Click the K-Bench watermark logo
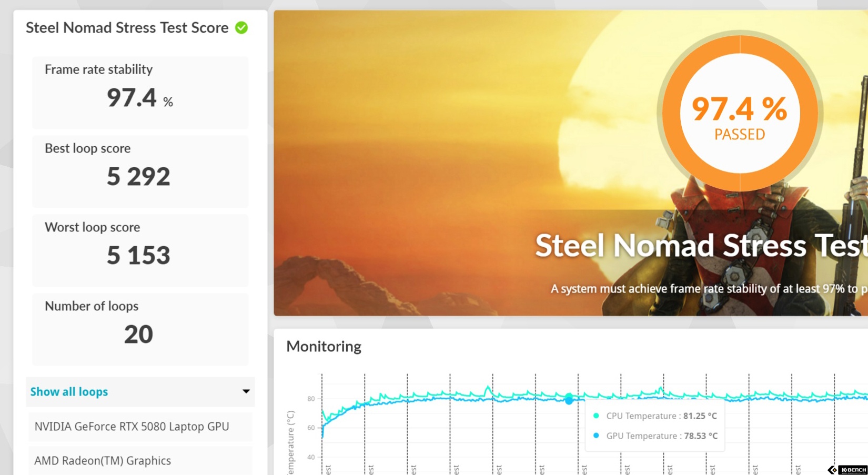868x475 pixels. click(x=847, y=469)
